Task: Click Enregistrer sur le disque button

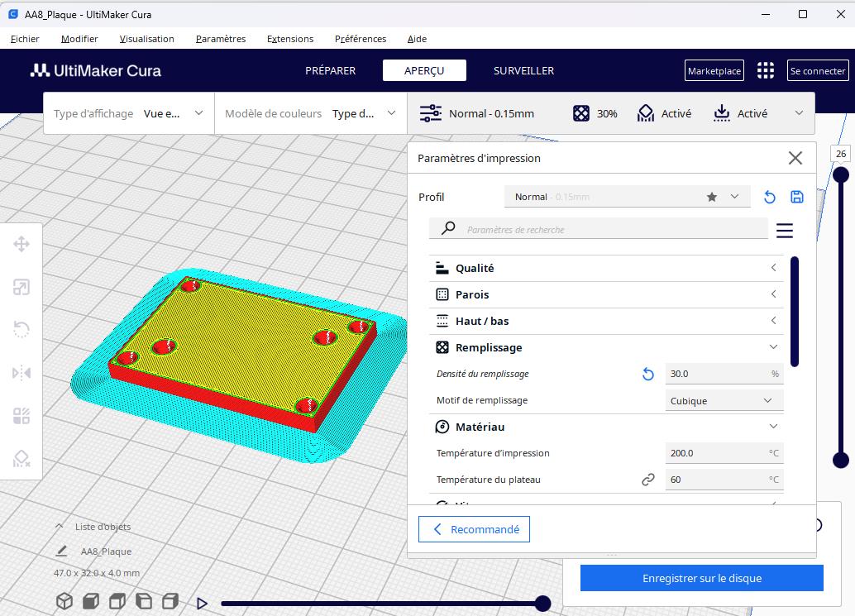Action: (701, 578)
